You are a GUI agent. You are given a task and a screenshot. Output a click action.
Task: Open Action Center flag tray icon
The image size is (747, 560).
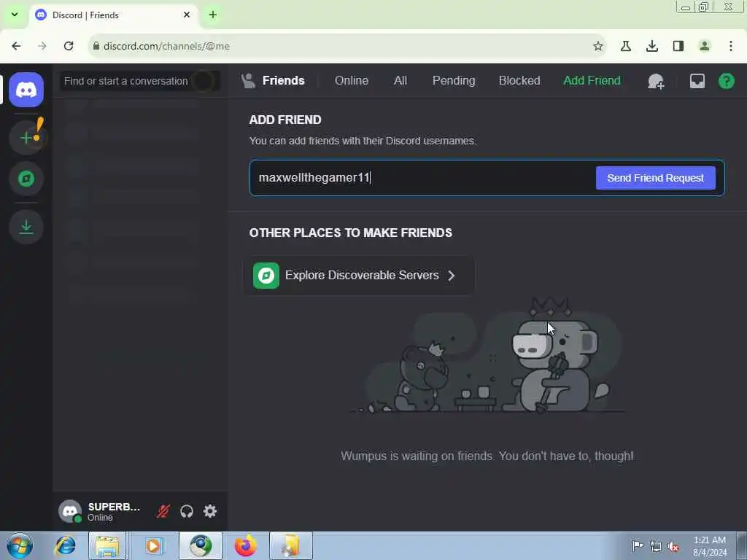(637, 545)
